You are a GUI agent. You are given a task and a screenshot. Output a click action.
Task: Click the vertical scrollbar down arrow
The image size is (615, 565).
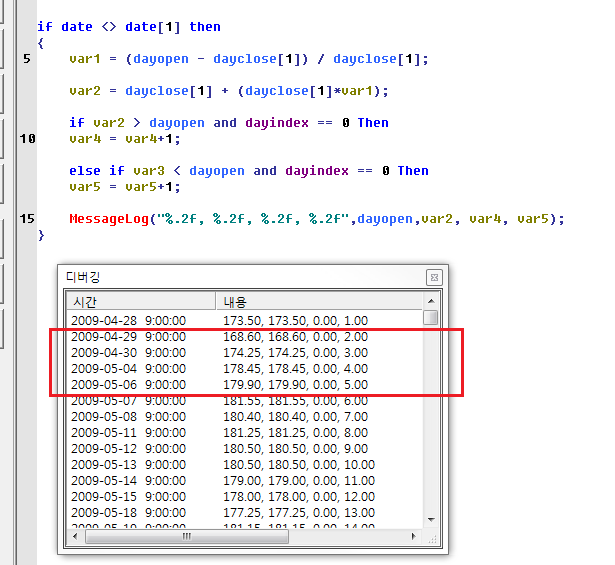pyautogui.click(x=430, y=519)
